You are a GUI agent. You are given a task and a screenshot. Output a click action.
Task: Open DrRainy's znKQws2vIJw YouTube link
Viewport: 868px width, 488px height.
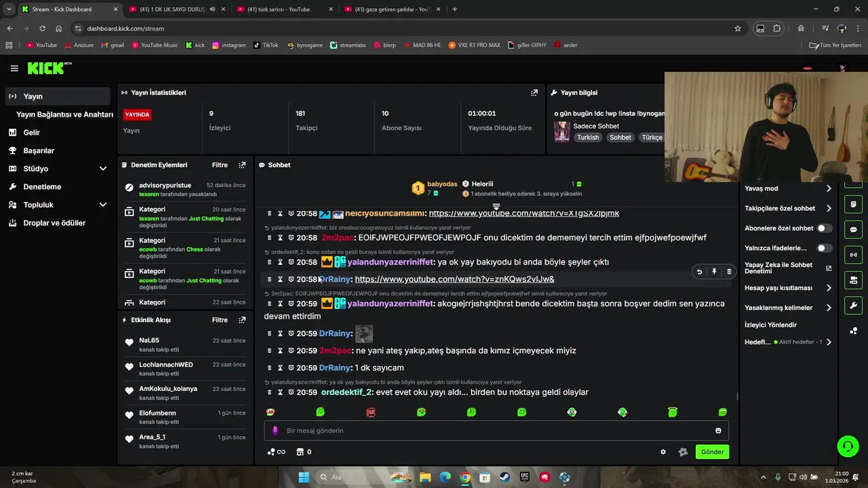click(x=454, y=279)
